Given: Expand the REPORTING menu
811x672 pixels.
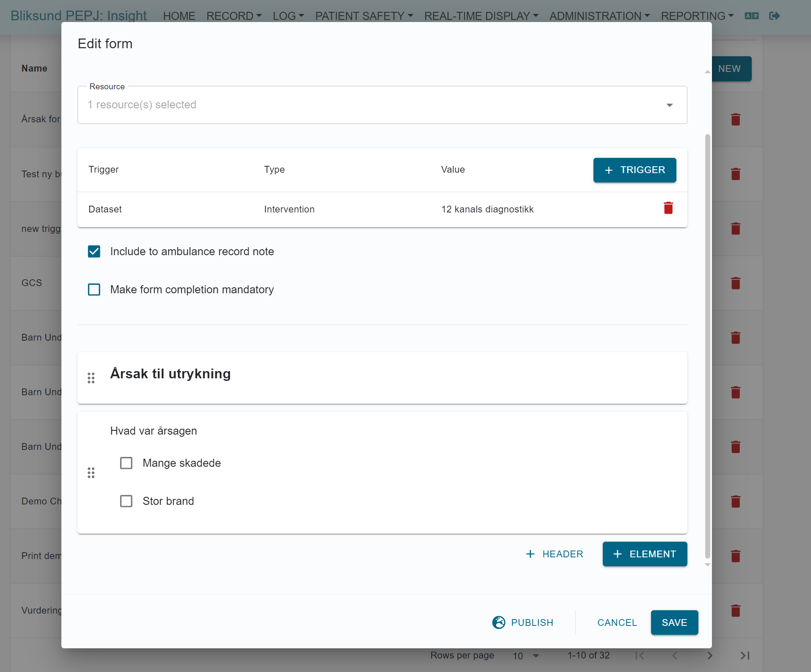Looking at the screenshot, I should [x=697, y=16].
